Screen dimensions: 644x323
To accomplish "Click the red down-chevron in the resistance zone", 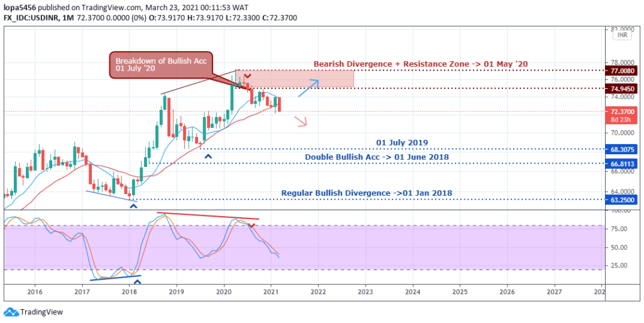I will [247, 76].
